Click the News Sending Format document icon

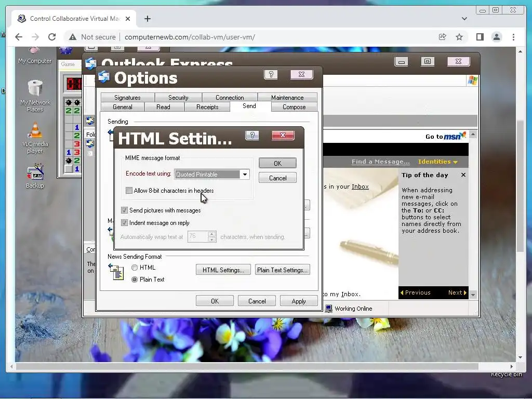click(x=116, y=272)
